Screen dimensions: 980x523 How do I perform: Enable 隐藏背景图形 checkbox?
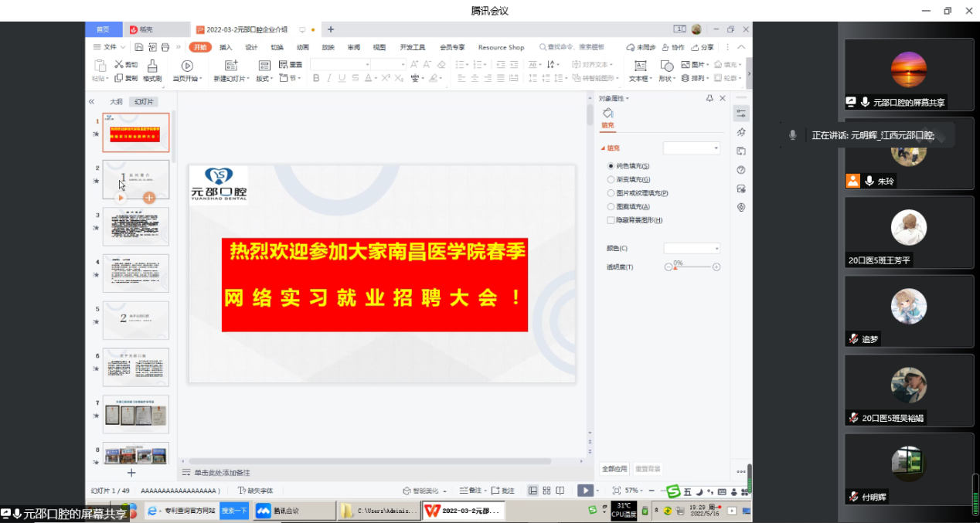(611, 220)
